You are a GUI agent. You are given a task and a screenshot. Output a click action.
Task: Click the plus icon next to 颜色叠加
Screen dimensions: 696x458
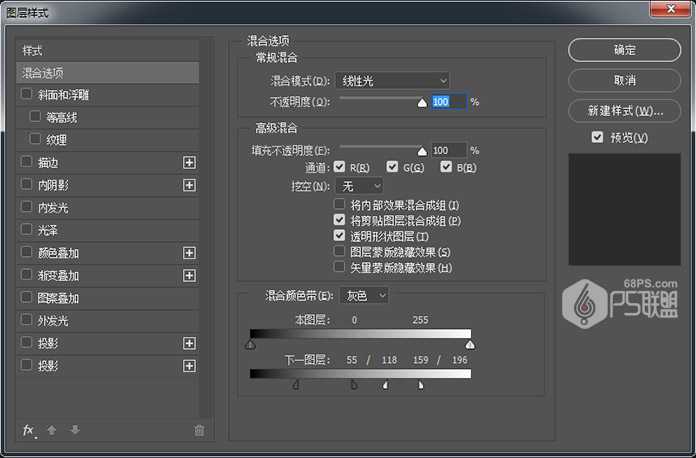click(x=189, y=253)
